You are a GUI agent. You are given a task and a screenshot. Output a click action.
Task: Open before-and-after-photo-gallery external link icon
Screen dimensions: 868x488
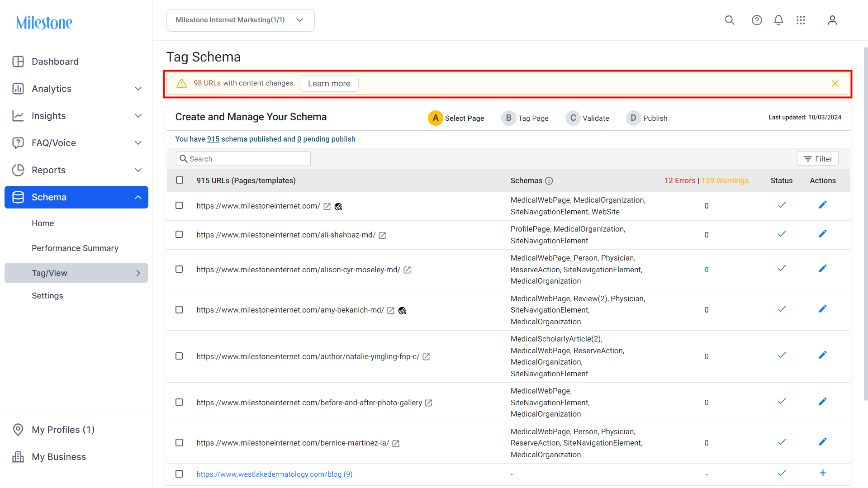[x=428, y=403]
